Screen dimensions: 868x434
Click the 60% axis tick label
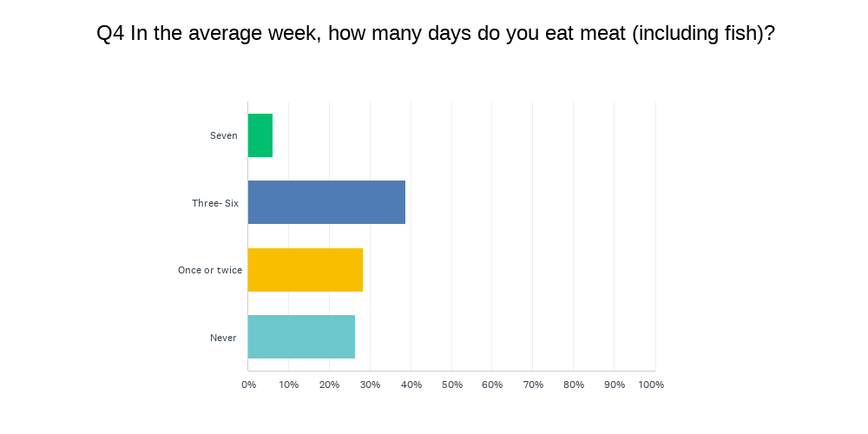tap(492, 385)
